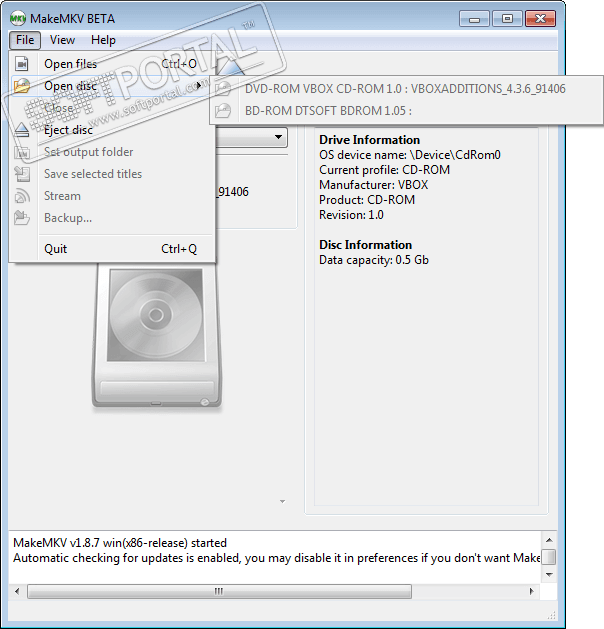Click the vertical log scrollbar thumb
Image resolution: width=604 pixels, height=629 pixels.
pos(549,557)
